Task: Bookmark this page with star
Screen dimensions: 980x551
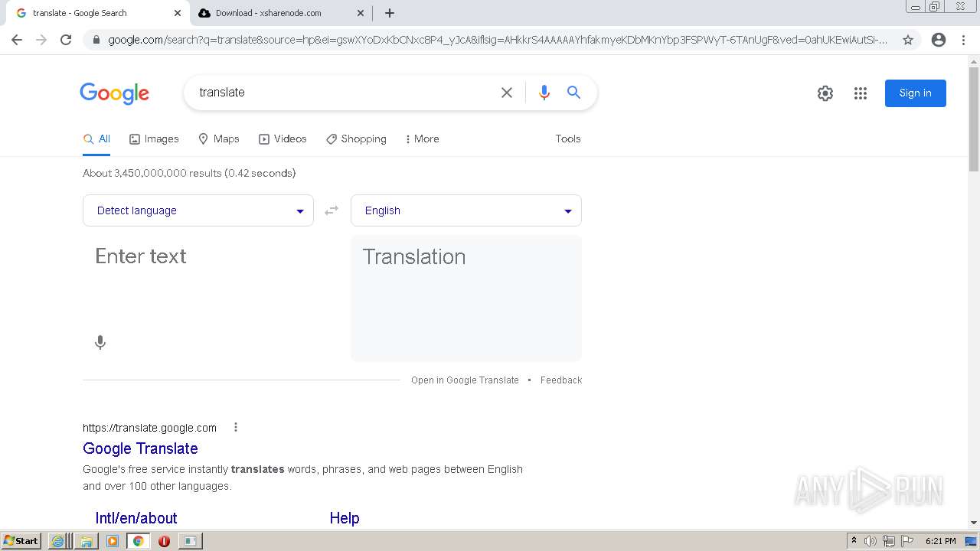Action: [908, 40]
